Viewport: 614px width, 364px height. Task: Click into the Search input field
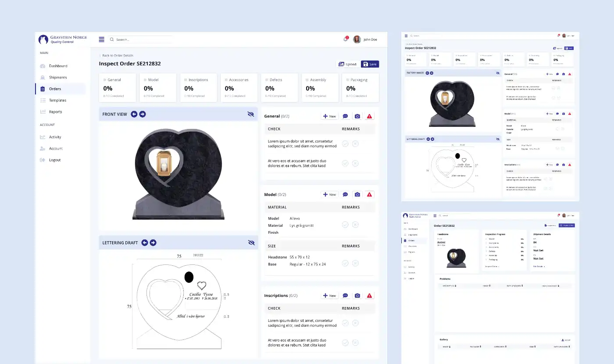pyautogui.click(x=140, y=39)
